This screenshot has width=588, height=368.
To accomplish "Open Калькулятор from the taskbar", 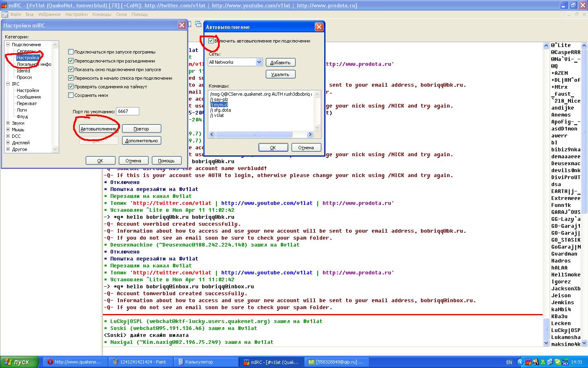I will [206, 362].
